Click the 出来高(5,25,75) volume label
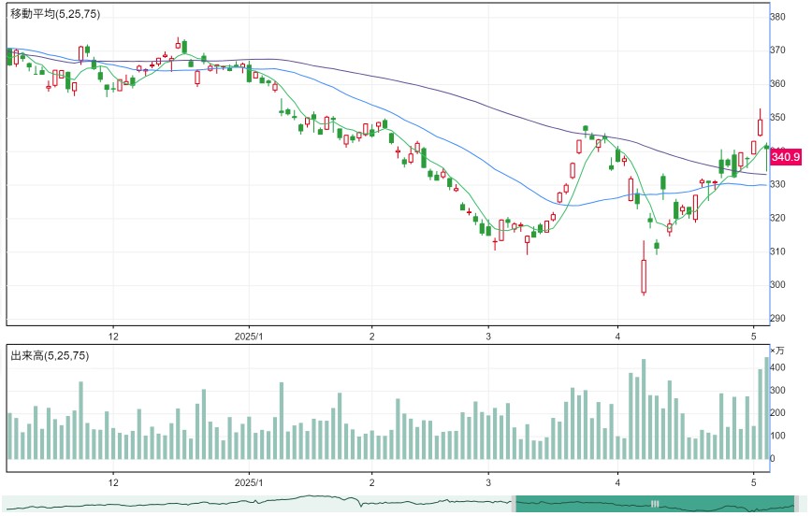 pos(50,355)
